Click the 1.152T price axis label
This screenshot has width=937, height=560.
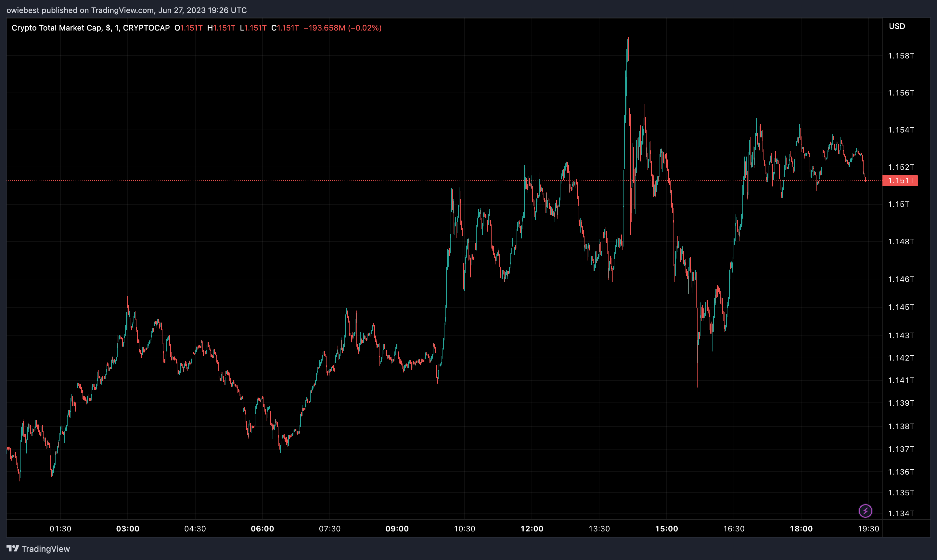click(901, 167)
